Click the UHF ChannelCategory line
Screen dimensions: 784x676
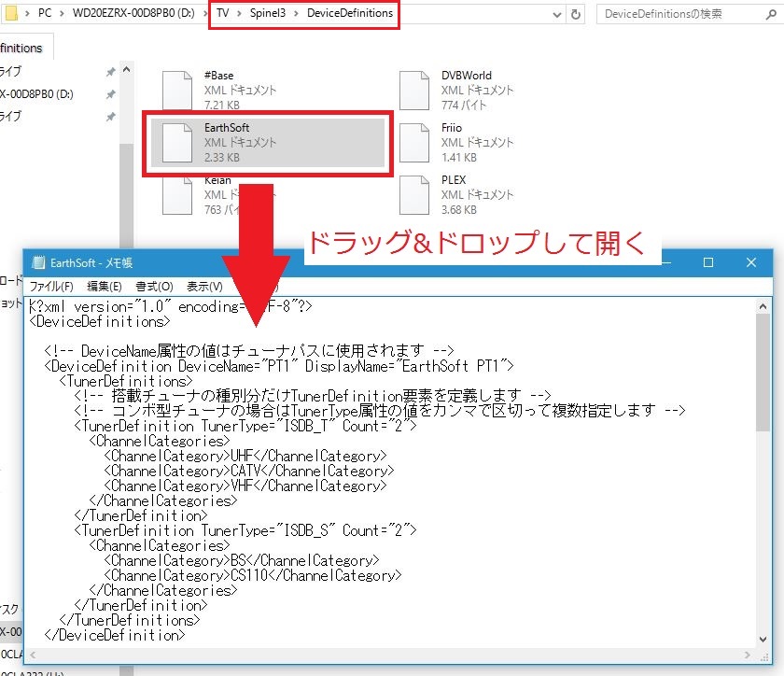click(245, 456)
